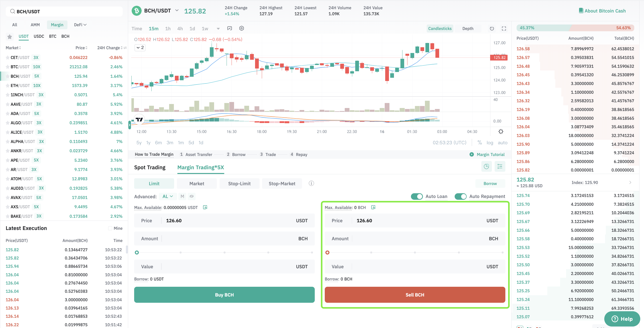Image resolution: width=644 pixels, height=328 pixels.
Task: Open the favorites star filter
Action: (9, 37)
